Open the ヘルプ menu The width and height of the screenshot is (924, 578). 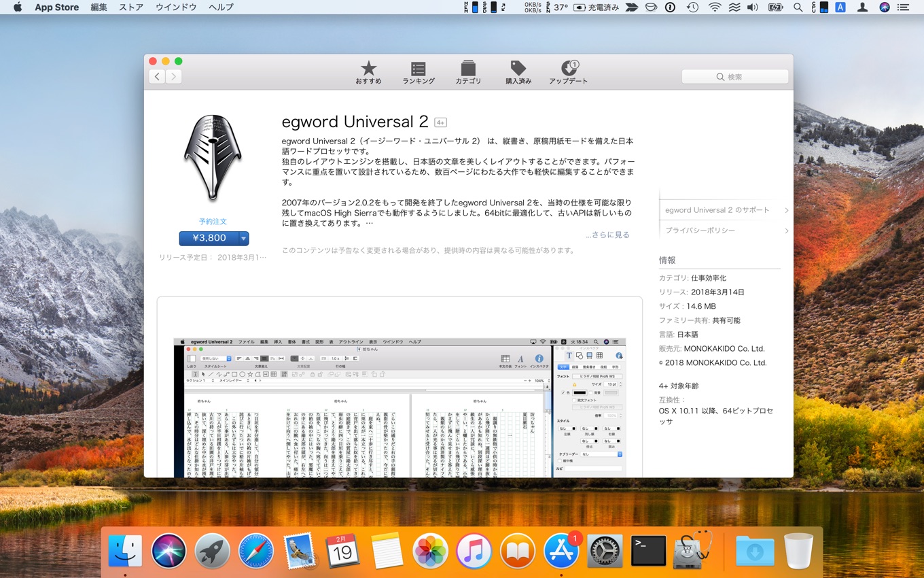tap(221, 7)
